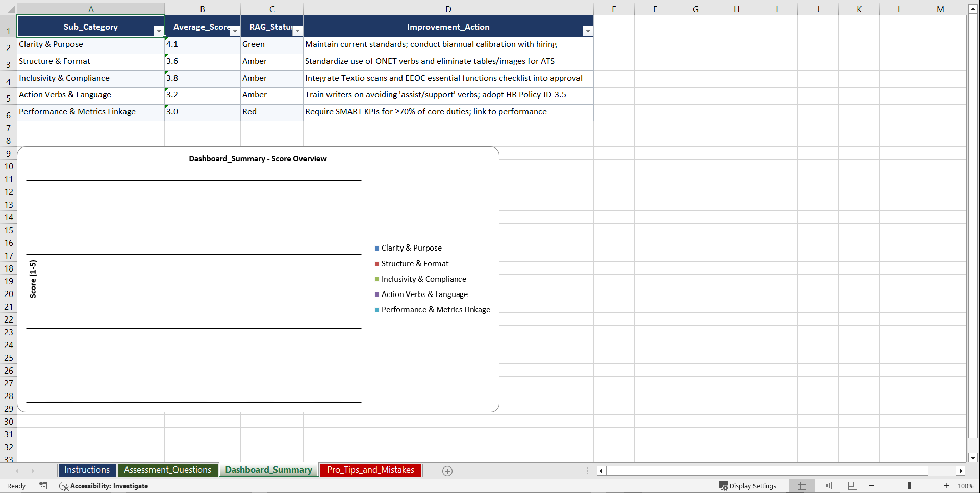
Task: Click the next sheet navigation arrow
Action: click(x=33, y=471)
